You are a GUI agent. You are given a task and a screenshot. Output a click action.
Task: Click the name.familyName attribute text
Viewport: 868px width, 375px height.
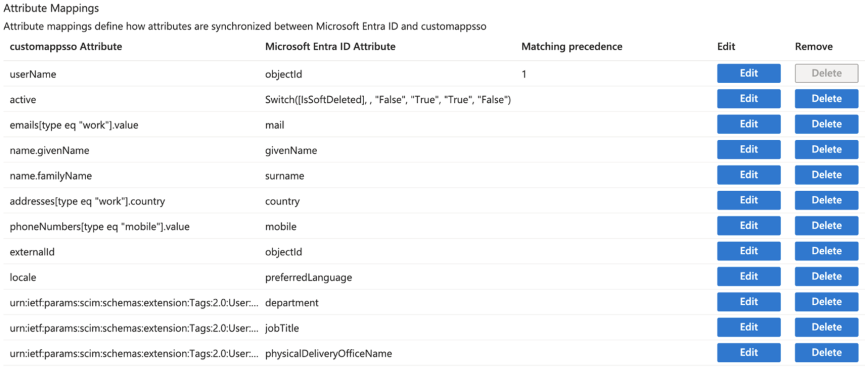(50, 176)
